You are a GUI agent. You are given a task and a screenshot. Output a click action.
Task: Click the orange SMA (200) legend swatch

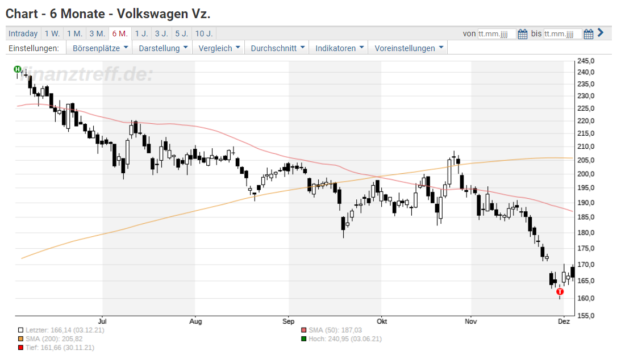point(21,339)
